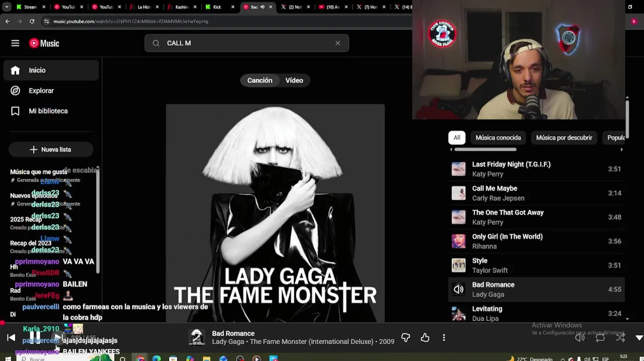
Task: Open the Lady Gaga artist link in player bar
Action: coord(228,341)
